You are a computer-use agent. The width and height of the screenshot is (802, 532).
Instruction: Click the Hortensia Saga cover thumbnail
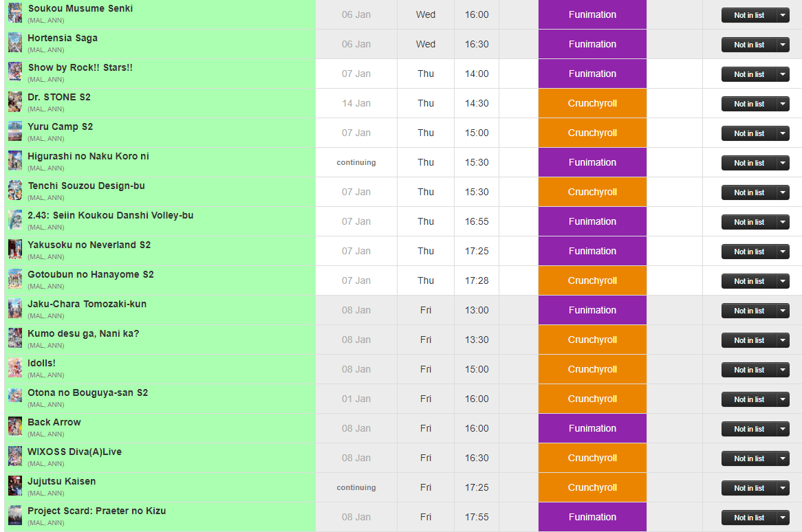(x=15, y=43)
